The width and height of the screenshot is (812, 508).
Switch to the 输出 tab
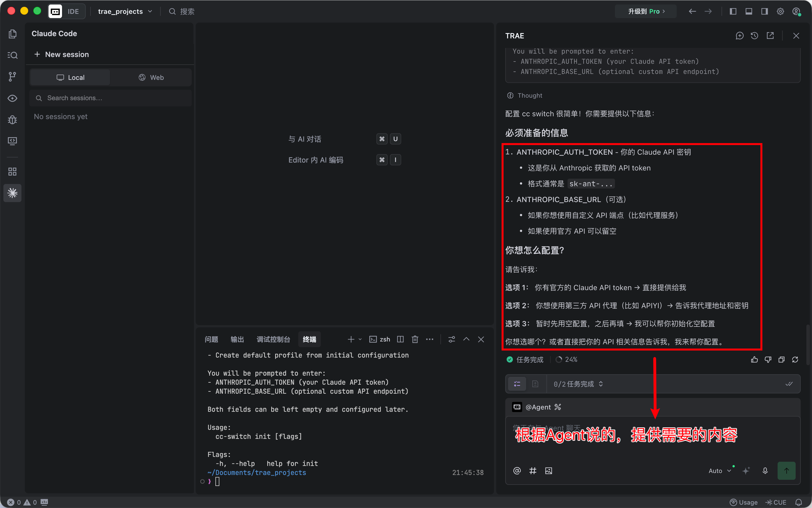click(x=237, y=339)
